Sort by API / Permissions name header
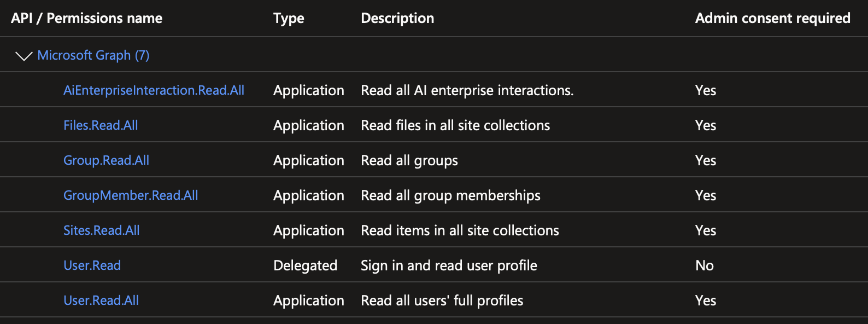 (x=86, y=18)
